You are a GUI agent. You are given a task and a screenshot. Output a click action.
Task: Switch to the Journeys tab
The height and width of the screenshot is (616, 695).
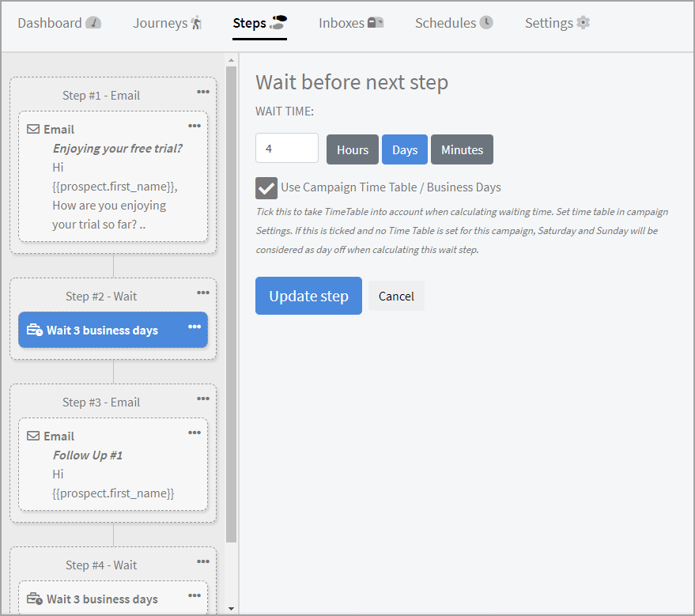[x=167, y=23]
